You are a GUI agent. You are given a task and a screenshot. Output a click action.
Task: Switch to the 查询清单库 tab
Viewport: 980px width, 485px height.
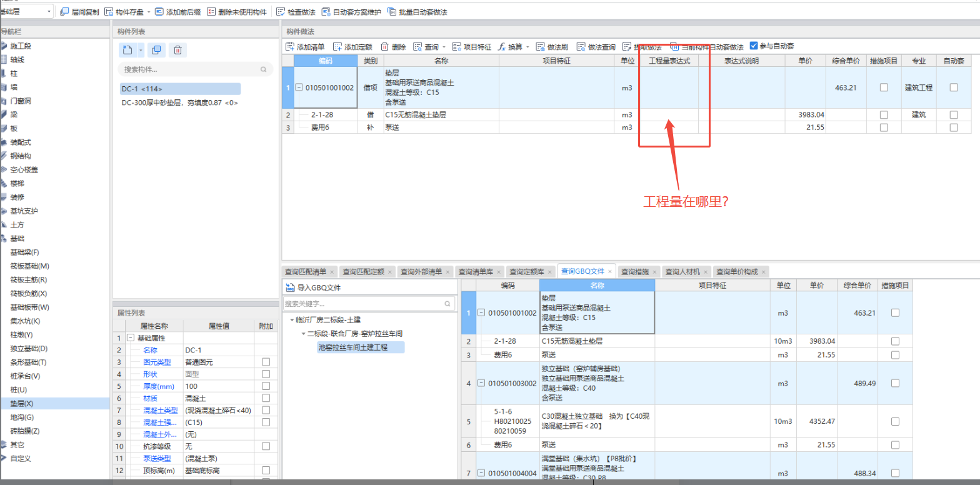click(x=476, y=272)
